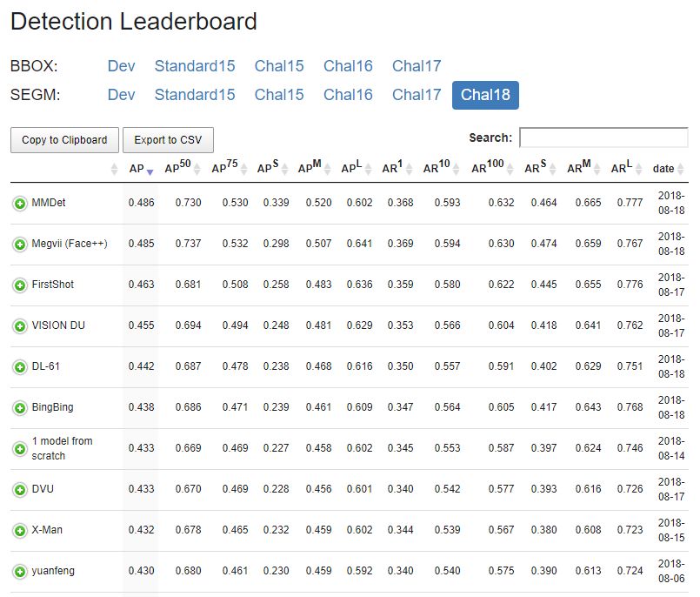Open the SEGM Dev leaderboard link
This screenshot has width=700, height=597.
tap(122, 95)
